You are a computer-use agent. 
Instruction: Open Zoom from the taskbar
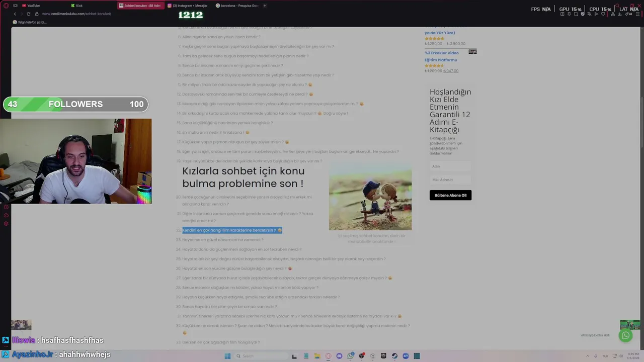pyautogui.click(x=406, y=356)
